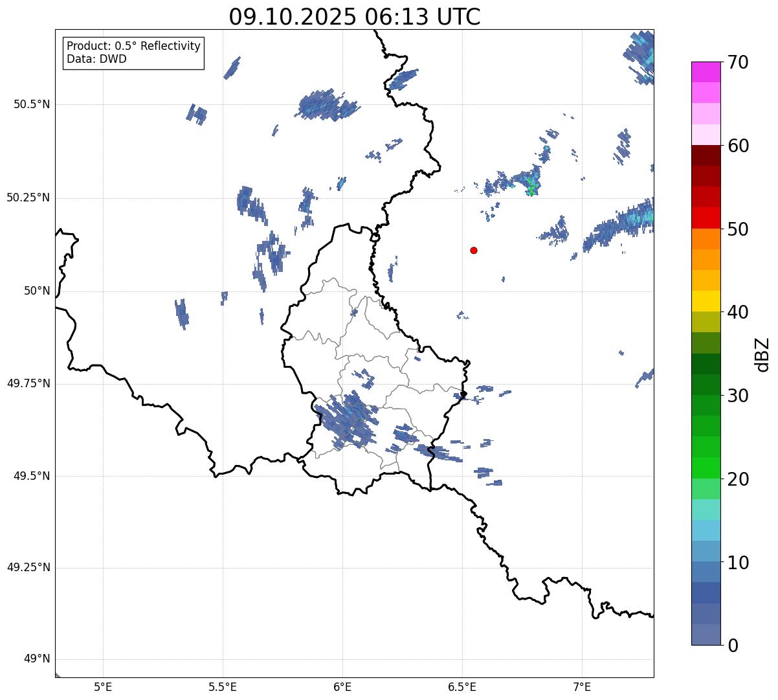The width and height of the screenshot is (778, 700).
Task: Select the 5°E longitude tick label
Action: coord(103,686)
